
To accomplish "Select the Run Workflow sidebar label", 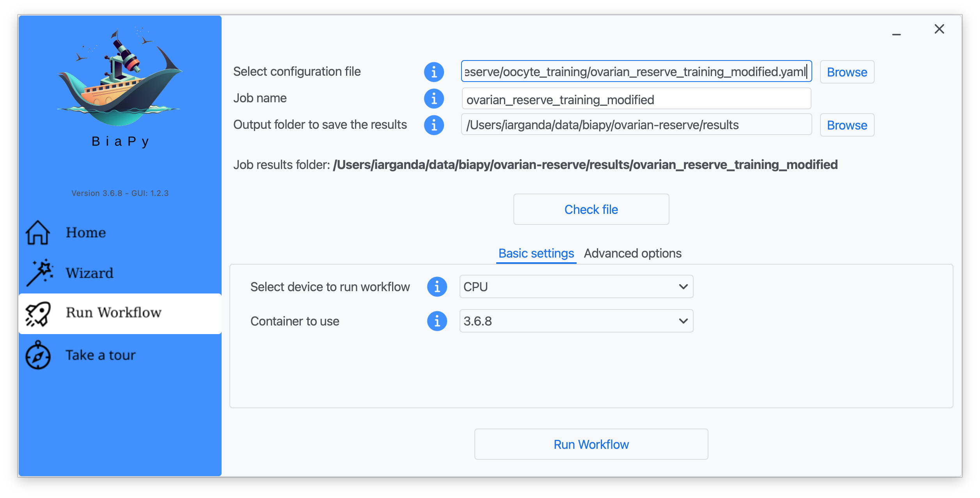I will (113, 313).
